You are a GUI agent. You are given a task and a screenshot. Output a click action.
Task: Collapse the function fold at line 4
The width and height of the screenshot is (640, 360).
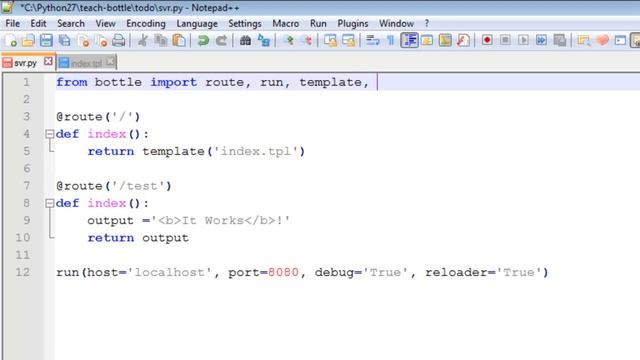point(49,134)
